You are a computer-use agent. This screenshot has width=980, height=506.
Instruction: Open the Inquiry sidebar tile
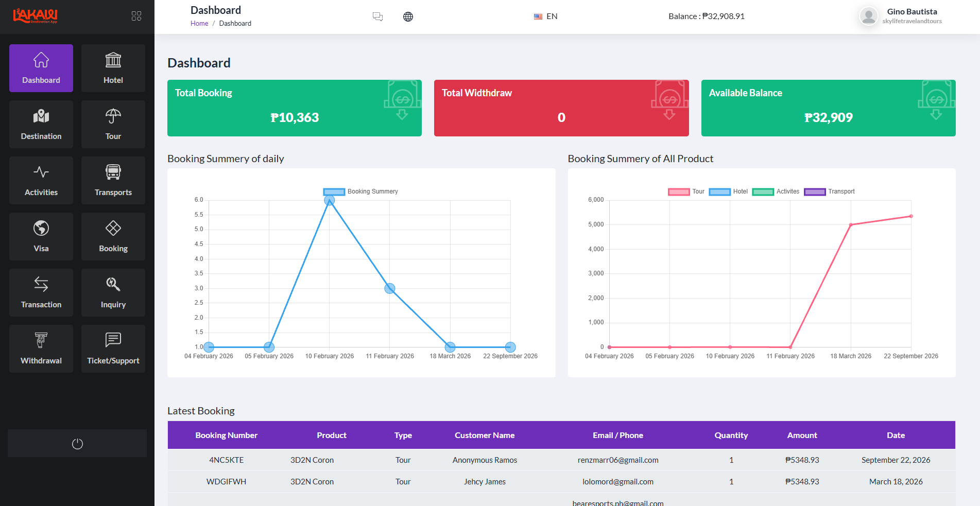pyautogui.click(x=113, y=292)
